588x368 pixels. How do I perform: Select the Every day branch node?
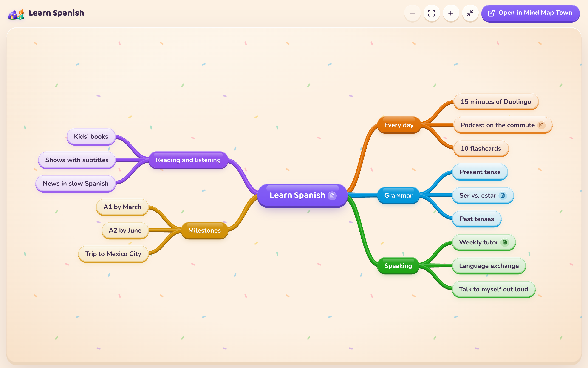pyautogui.click(x=399, y=125)
